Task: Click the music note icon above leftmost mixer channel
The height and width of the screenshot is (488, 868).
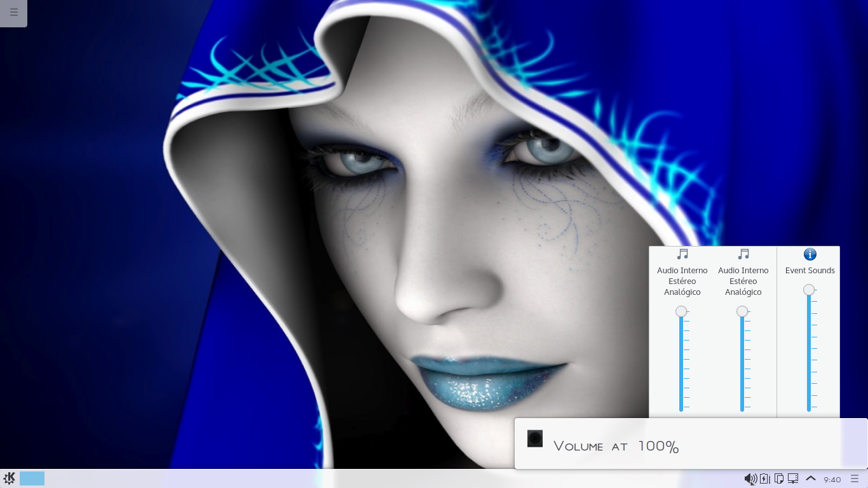Action: coord(682,254)
